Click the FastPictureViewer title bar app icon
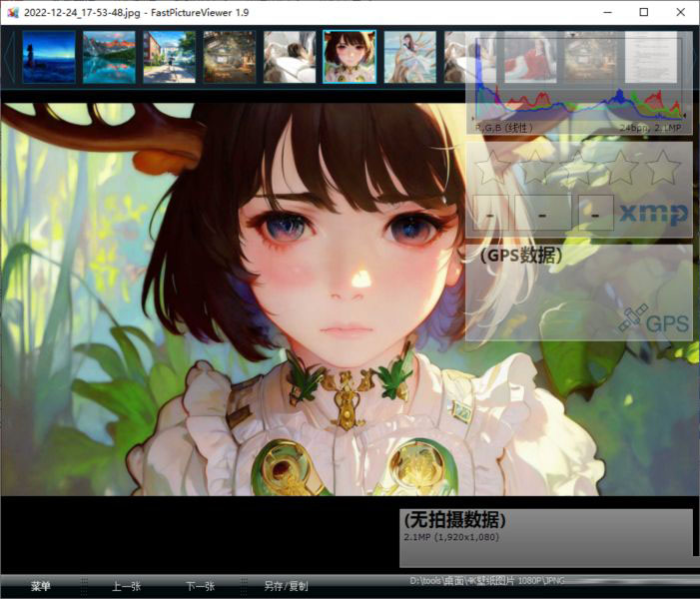The width and height of the screenshot is (700, 599). click(13, 12)
